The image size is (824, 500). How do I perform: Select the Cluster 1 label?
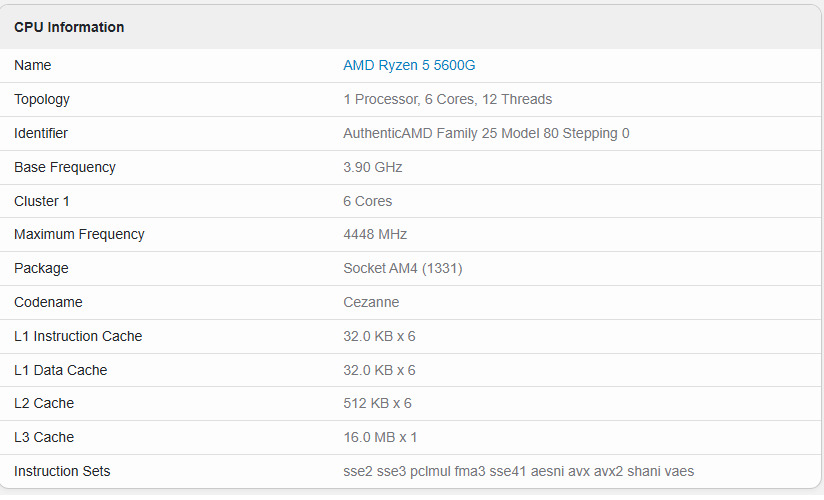pos(42,201)
